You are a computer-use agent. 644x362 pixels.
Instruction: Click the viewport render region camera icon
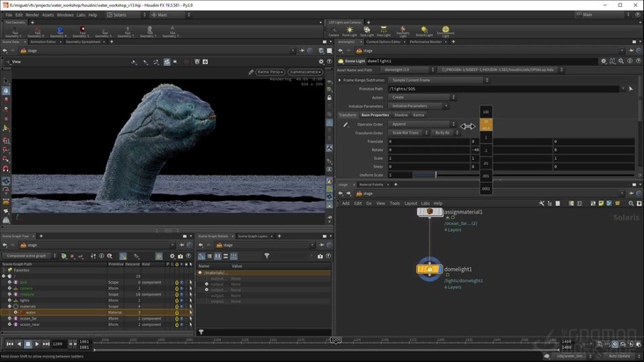(x=205, y=62)
